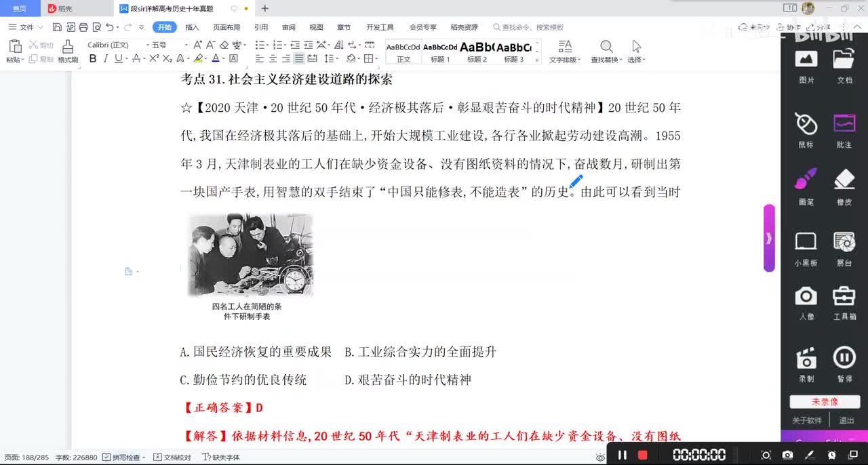Click the Decrease Font Size icon
This screenshot has width=868, height=465.
tap(211, 45)
